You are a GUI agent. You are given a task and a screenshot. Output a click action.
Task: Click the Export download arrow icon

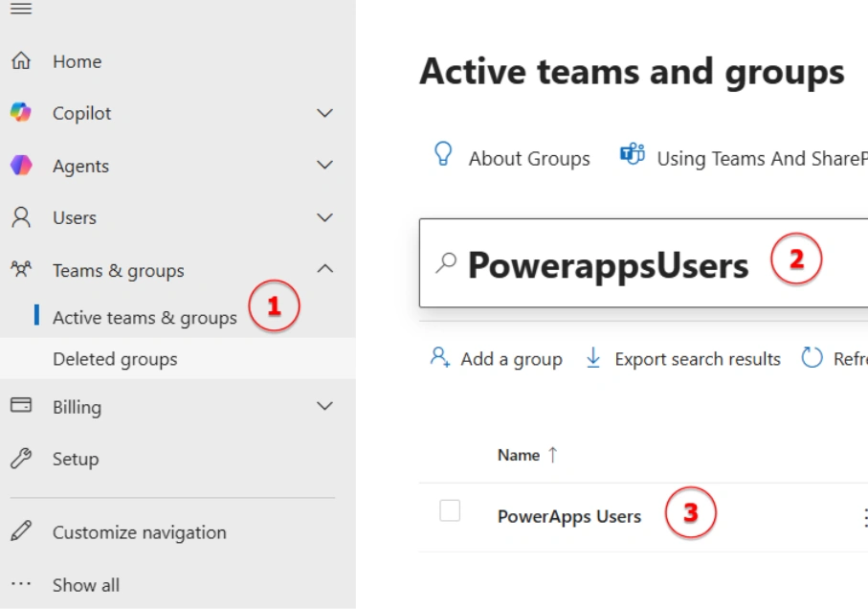pos(593,358)
